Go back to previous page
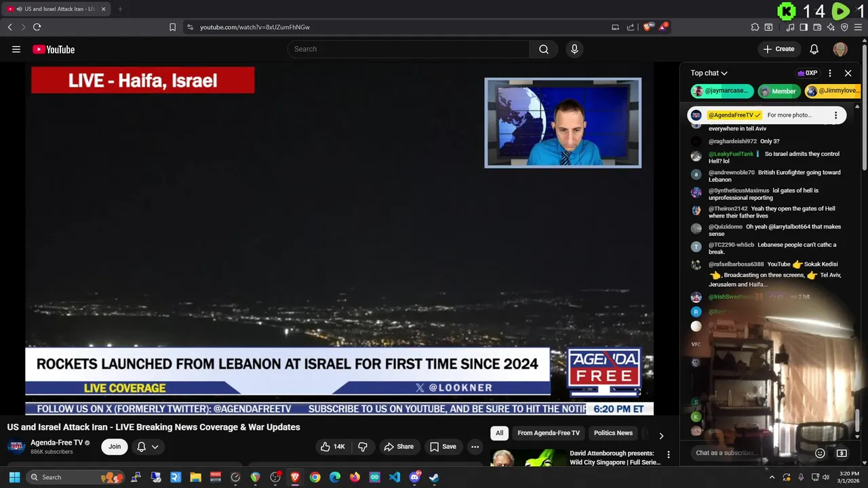The image size is (868, 488). 9,27
